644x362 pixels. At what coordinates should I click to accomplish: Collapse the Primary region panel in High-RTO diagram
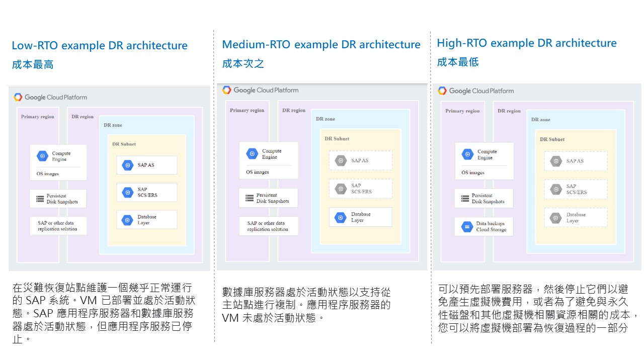click(x=462, y=111)
